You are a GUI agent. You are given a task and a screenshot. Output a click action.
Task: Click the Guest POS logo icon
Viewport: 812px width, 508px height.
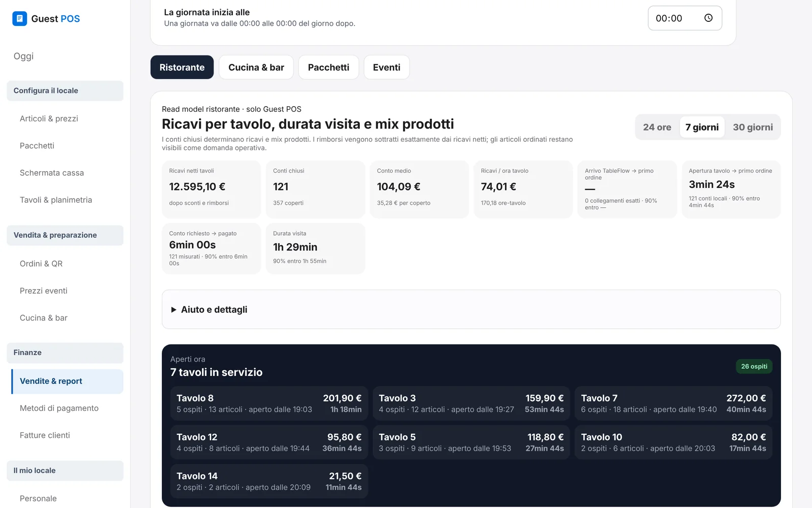pos(19,19)
